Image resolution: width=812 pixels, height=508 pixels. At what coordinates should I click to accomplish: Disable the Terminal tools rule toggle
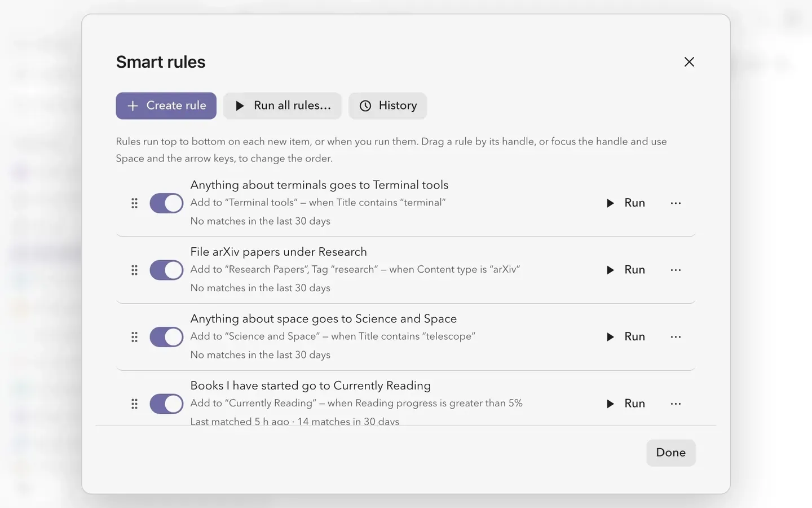(166, 203)
